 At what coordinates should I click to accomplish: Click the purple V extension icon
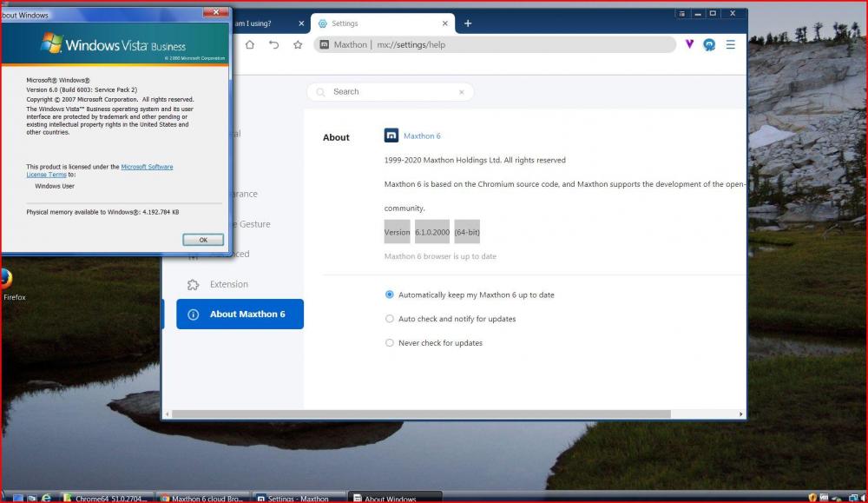(x=689, y=44)
